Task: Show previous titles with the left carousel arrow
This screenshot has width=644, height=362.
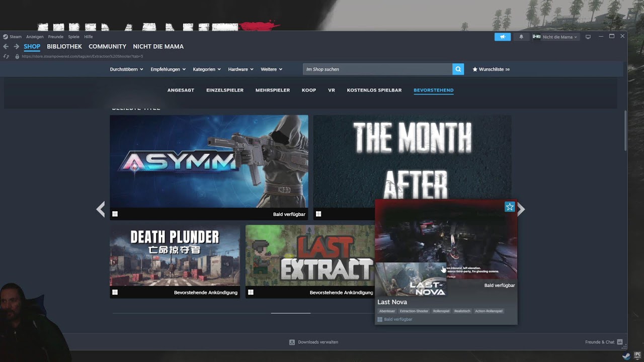Action: pos(101,209)
